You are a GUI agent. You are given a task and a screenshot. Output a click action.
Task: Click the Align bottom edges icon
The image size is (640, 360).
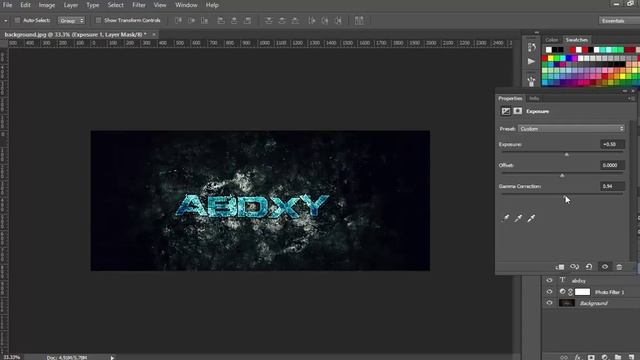pos(204,20)
